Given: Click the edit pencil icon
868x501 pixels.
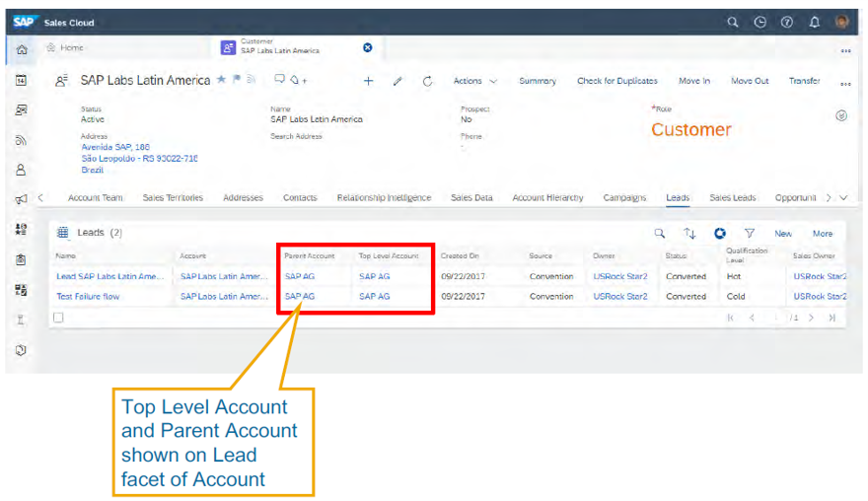Looking at the screenshot, I should 398,81.
